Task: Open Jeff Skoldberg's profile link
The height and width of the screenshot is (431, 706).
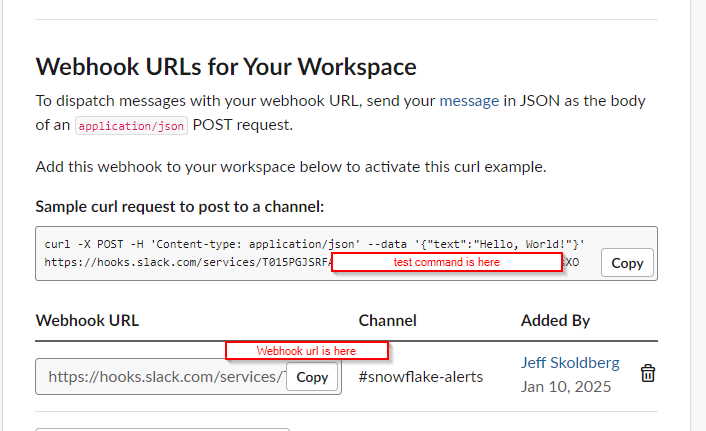Action: click(570, 363)
